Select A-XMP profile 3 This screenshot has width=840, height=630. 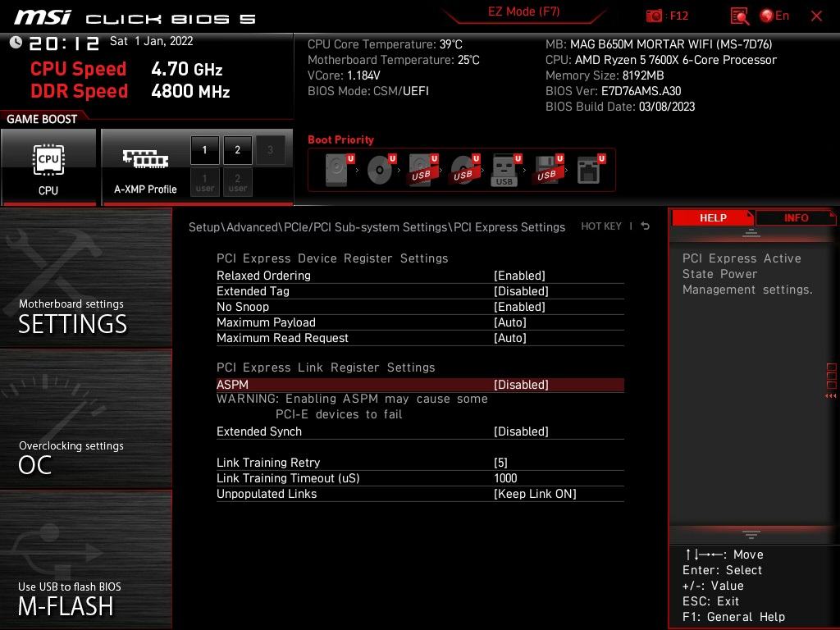pos(270,150)
